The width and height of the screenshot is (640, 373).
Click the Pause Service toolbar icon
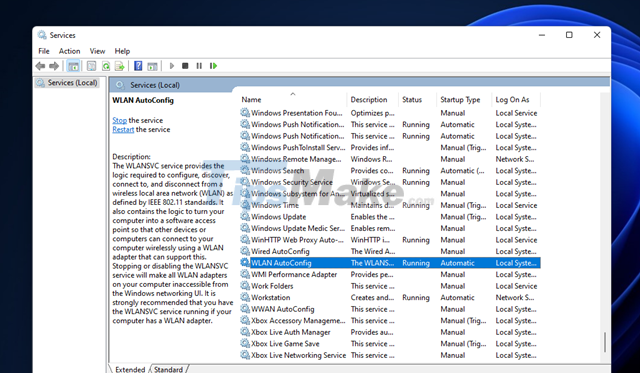click(x=199, y=66)
